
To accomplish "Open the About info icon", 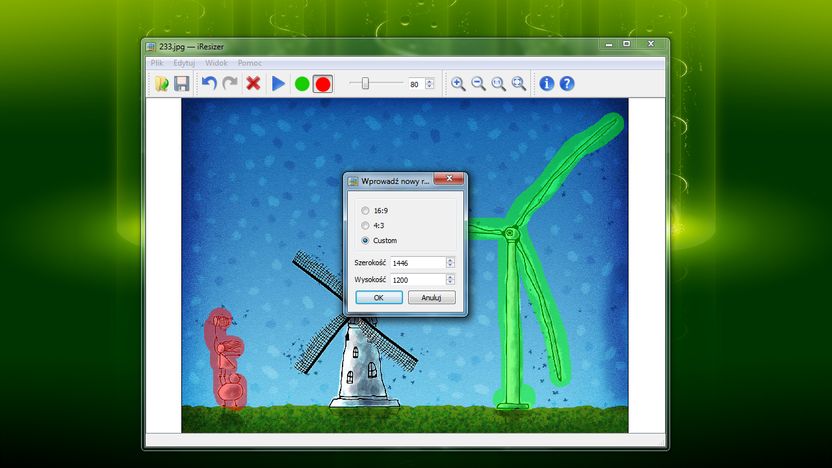I will [547, 84].
